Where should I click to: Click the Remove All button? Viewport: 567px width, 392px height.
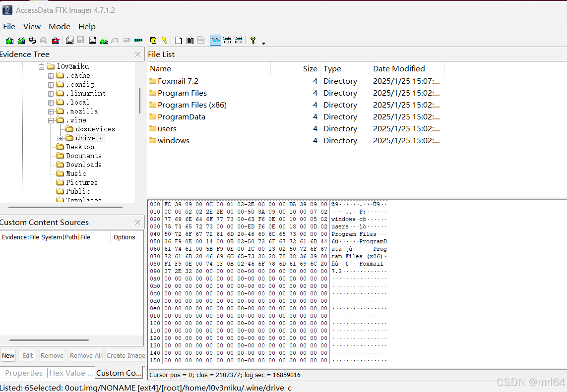86,355
